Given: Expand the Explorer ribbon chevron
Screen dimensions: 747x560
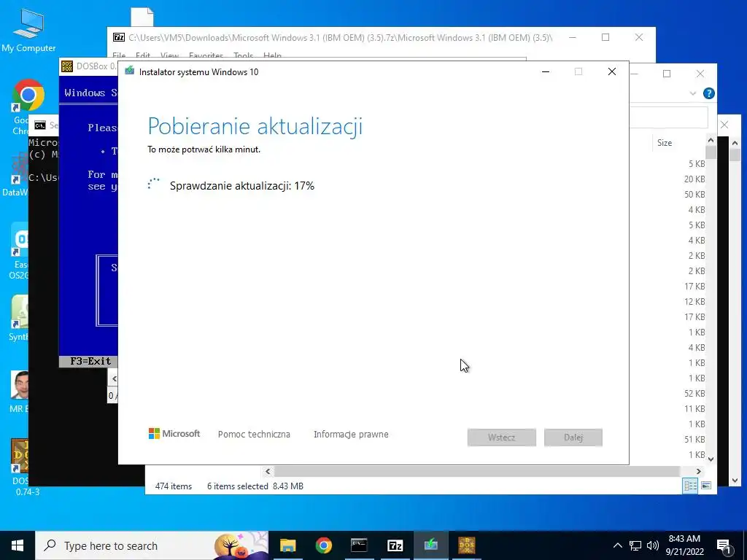Looking at the screenshot, I should pos(693,93).
